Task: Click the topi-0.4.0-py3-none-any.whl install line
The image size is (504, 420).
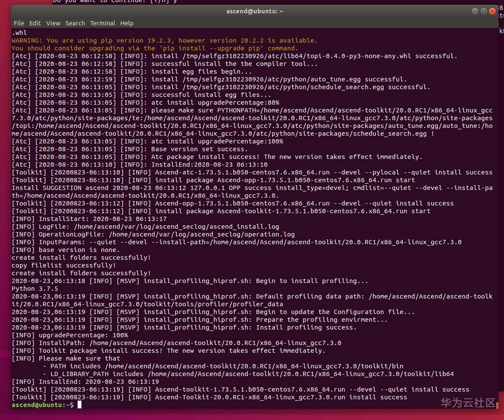Action: (234, 56)
